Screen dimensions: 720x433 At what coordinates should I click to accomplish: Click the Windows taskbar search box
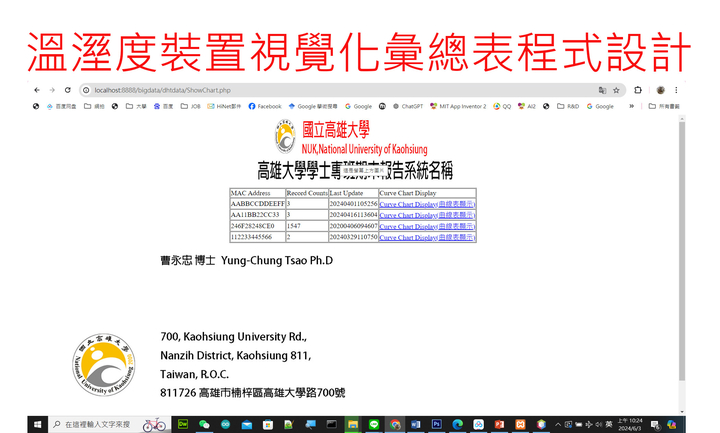(x=95, y=424)
